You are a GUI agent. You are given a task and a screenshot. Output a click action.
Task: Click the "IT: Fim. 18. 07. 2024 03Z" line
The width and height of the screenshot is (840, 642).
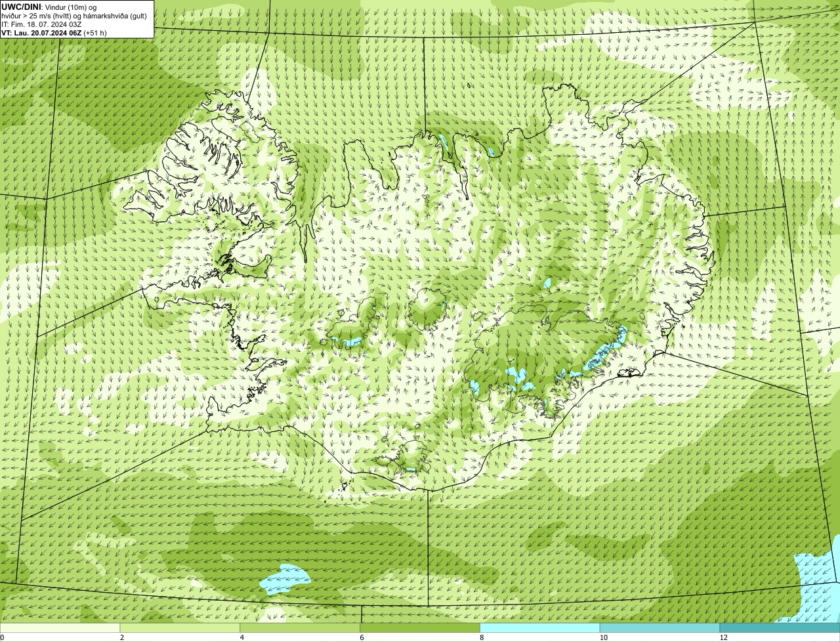41,24
